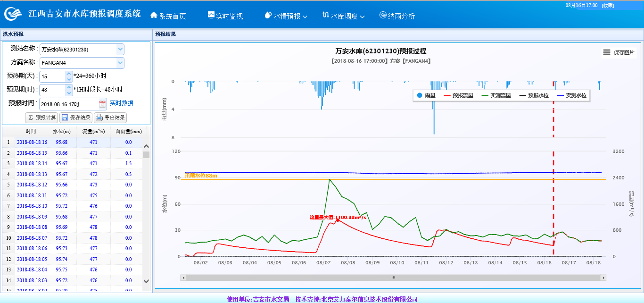Screen dimensions: 644x303
Task: Open the 水情预报 dropdown menu
Action: (x=286, y=16)
